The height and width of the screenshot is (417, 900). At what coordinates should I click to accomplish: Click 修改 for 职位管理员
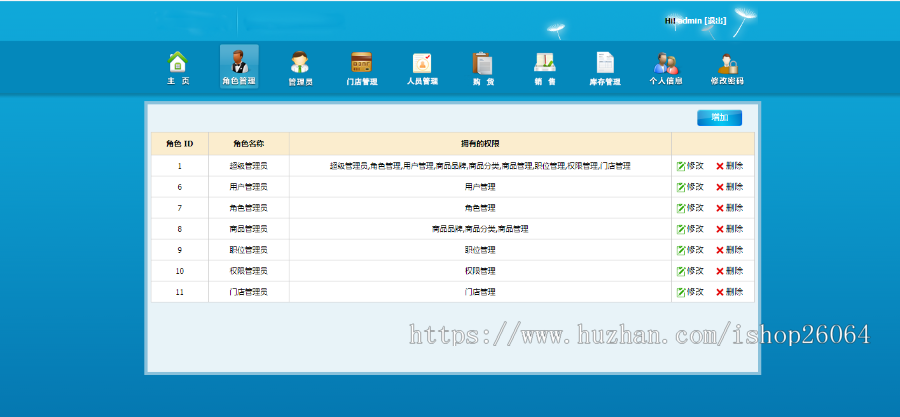(x=690, y=250)
